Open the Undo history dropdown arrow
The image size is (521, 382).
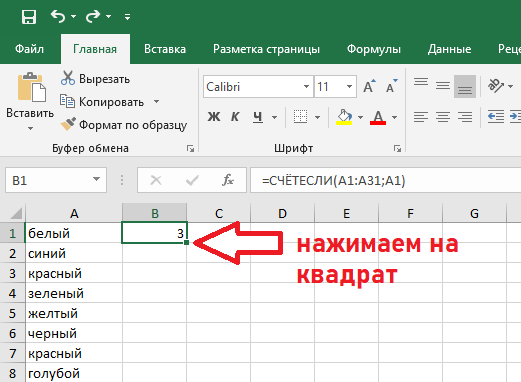click(73, 16)
